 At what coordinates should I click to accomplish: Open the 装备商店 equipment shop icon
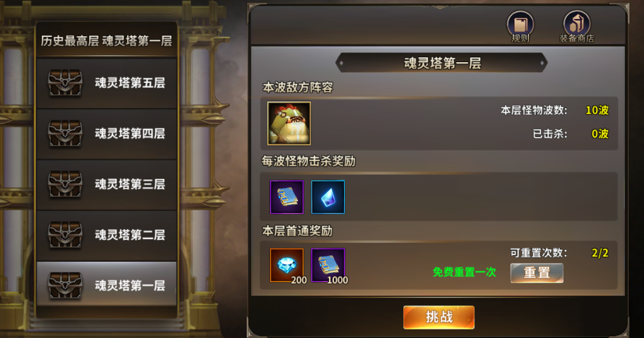[x=576, y=26]
